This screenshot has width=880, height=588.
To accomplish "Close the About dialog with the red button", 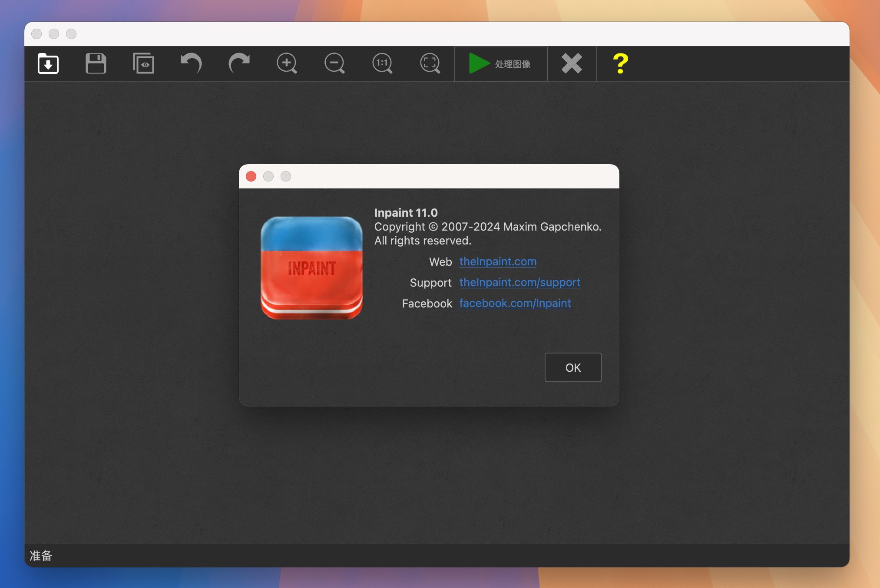I will (x=251, y=176).
